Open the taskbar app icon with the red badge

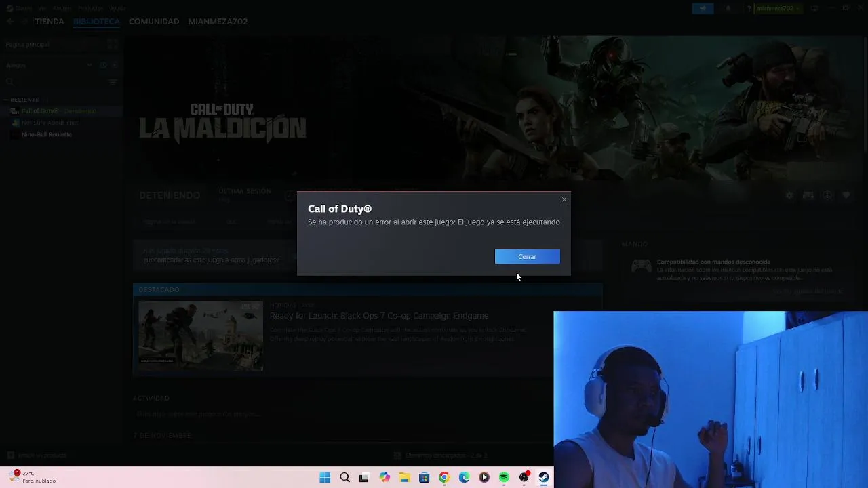pyautogui.click(x=524, y=477)
